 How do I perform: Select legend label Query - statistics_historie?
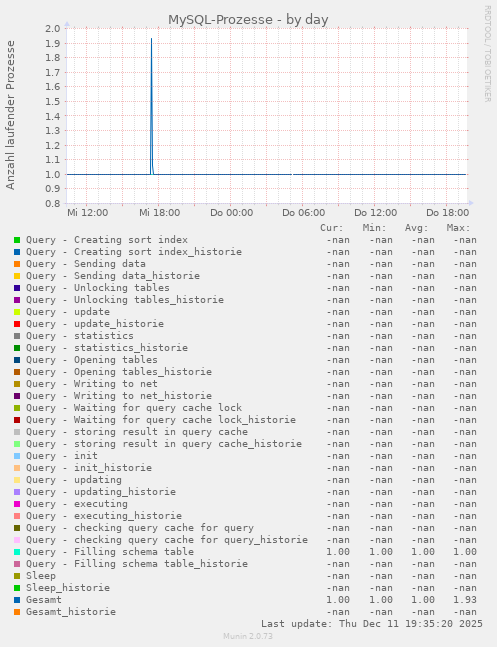click(107, 348)
